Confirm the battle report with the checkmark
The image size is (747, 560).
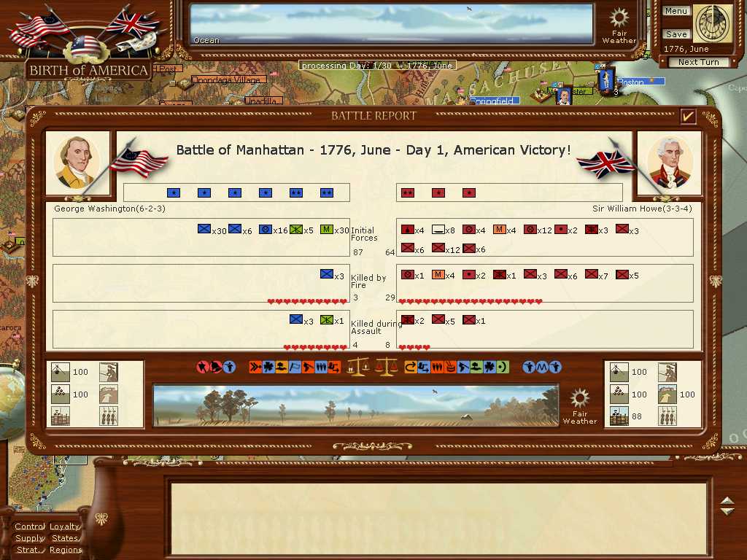pyautogui.click(x=687, y=116)
